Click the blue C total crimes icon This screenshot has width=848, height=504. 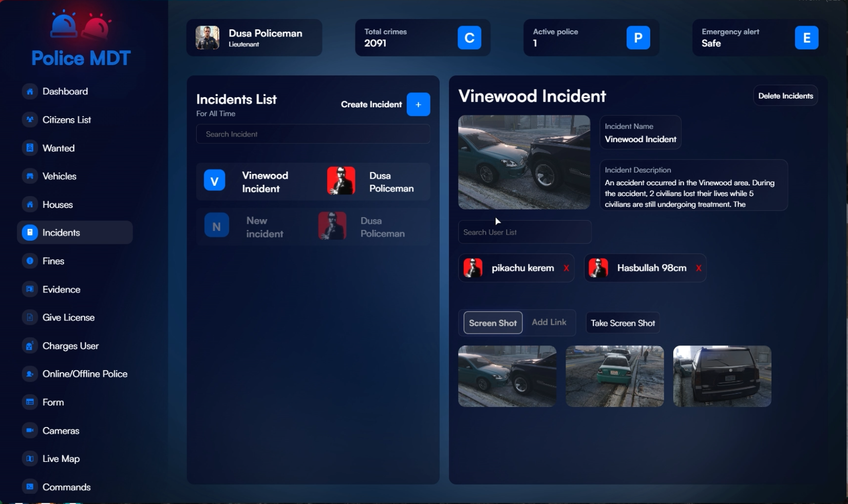(469, 38)
